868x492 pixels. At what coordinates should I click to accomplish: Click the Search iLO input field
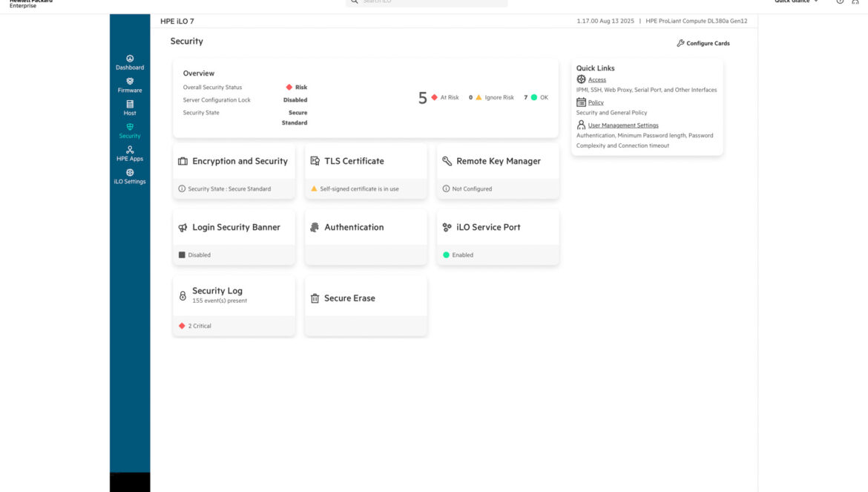[427, 2]
